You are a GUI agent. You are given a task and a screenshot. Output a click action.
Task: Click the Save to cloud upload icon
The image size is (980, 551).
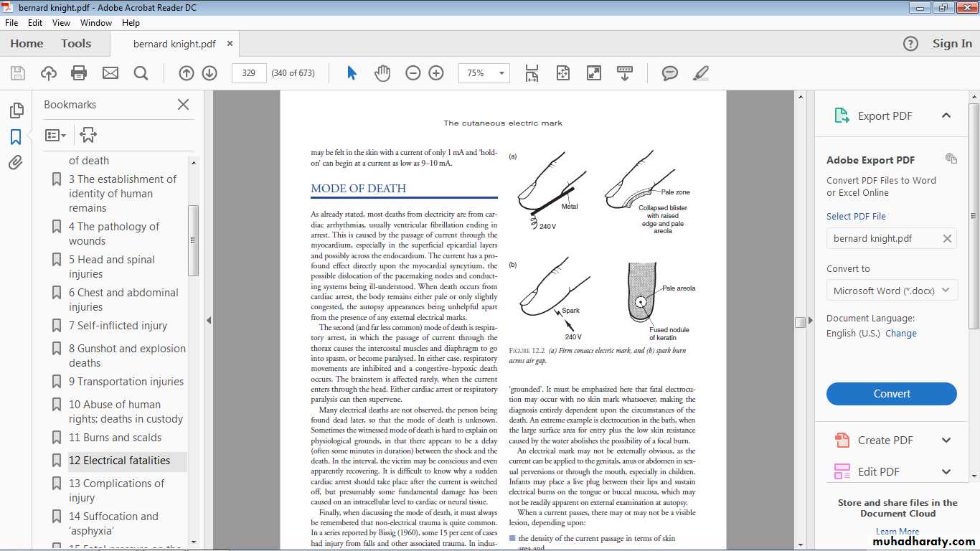click(x=48, y=72)
